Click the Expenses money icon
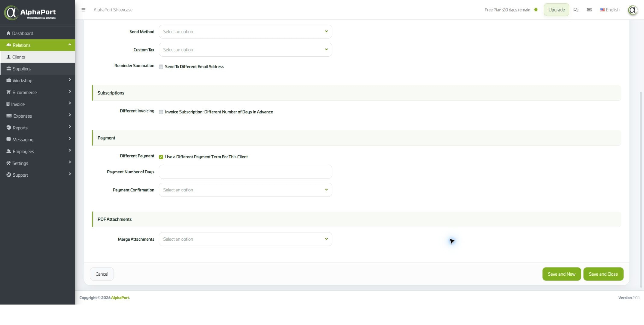 [9, 116]
